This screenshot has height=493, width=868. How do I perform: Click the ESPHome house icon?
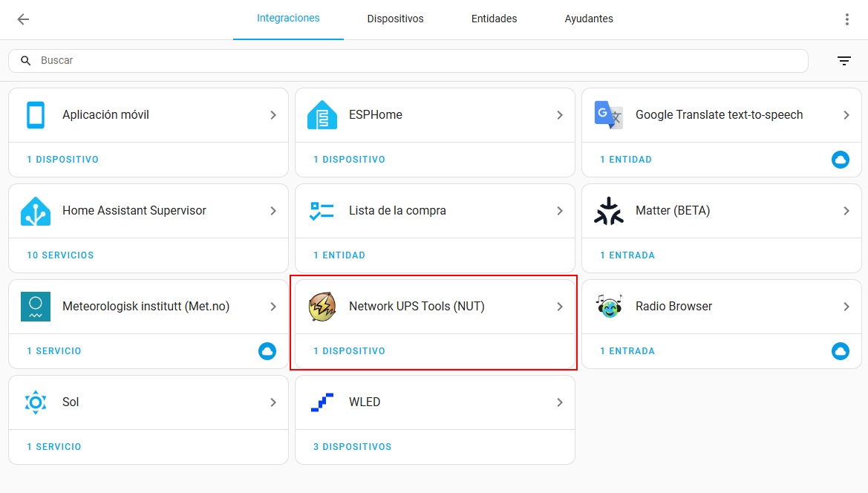(322, 115)
